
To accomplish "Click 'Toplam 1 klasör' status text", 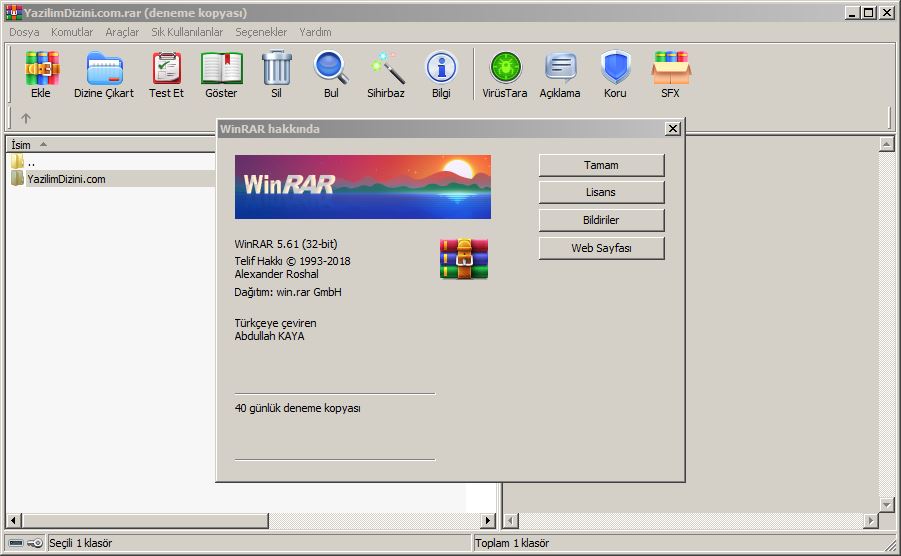I will [512, 543].
